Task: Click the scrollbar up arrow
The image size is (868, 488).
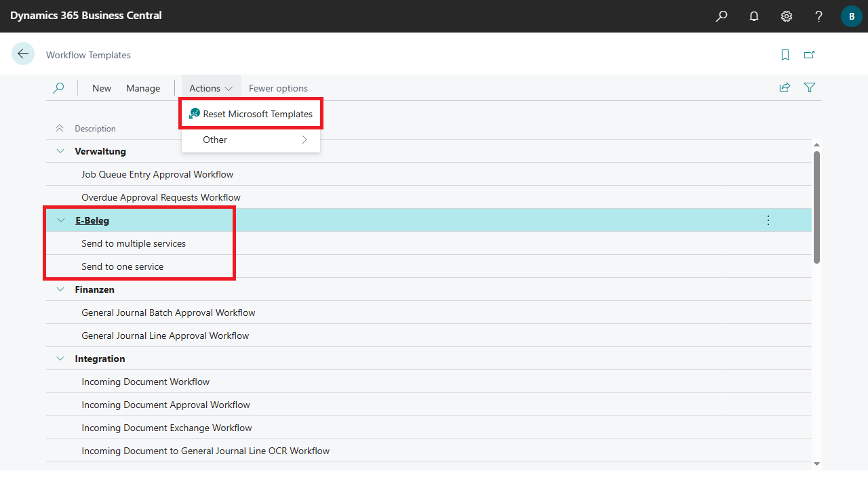Action: 816,144
